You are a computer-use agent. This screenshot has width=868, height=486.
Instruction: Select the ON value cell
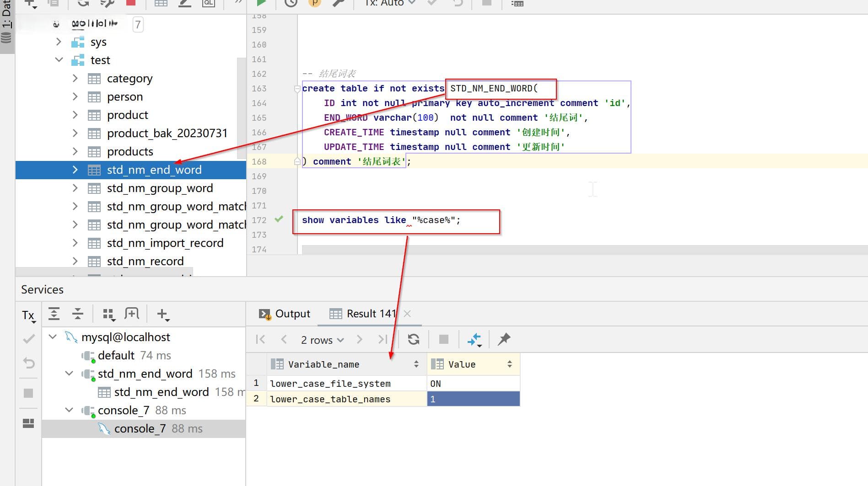[x=474, y=384]
